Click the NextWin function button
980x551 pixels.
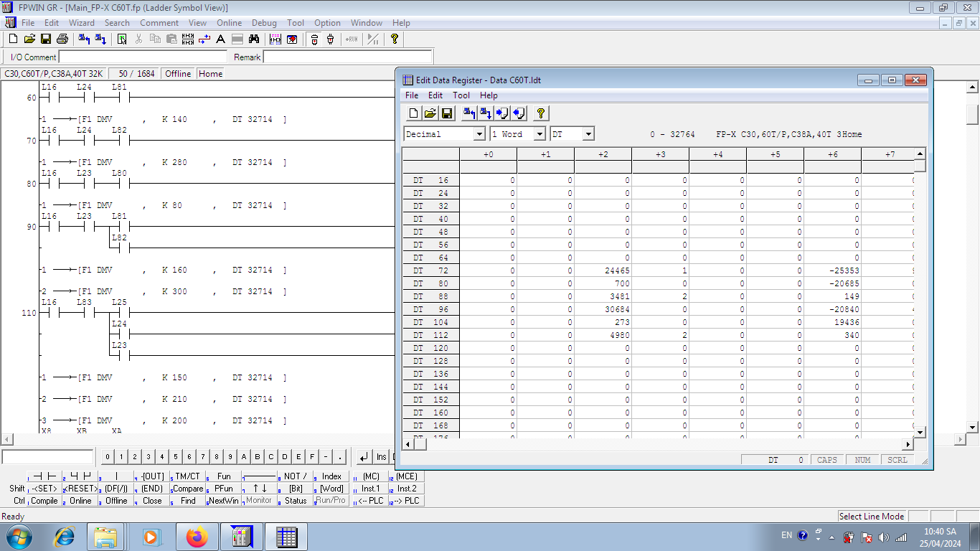(224, 501)
